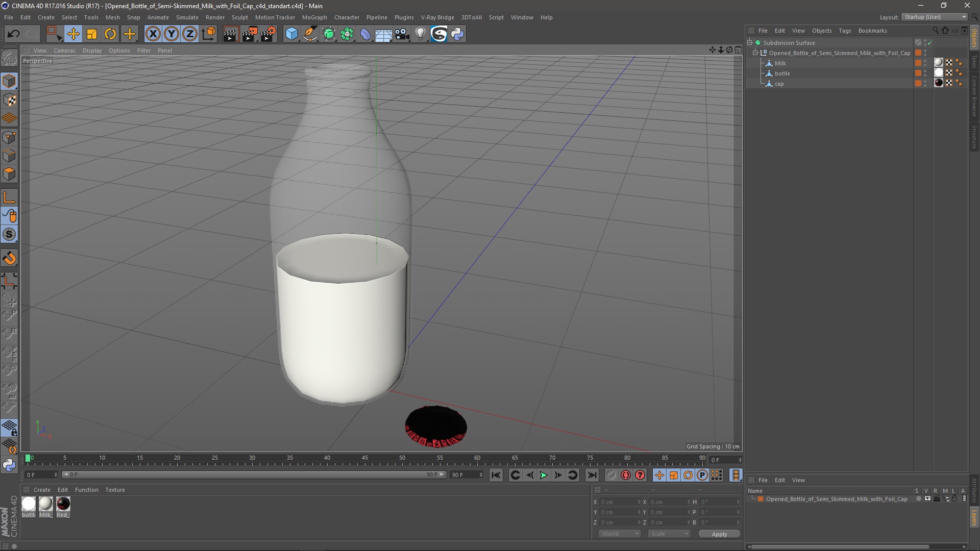Enable Model mode in left palette
This screenshot has width=980, height=551.
[9, 81]
